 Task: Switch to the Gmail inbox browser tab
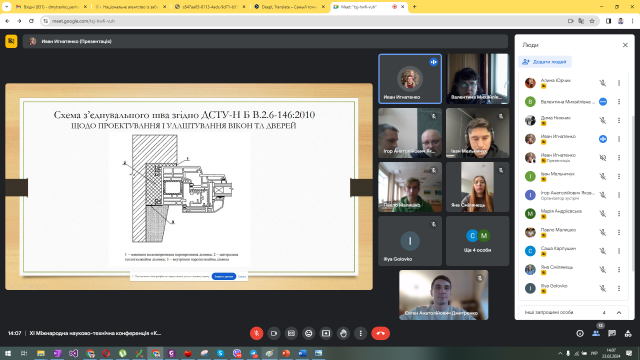click(51, 7)
